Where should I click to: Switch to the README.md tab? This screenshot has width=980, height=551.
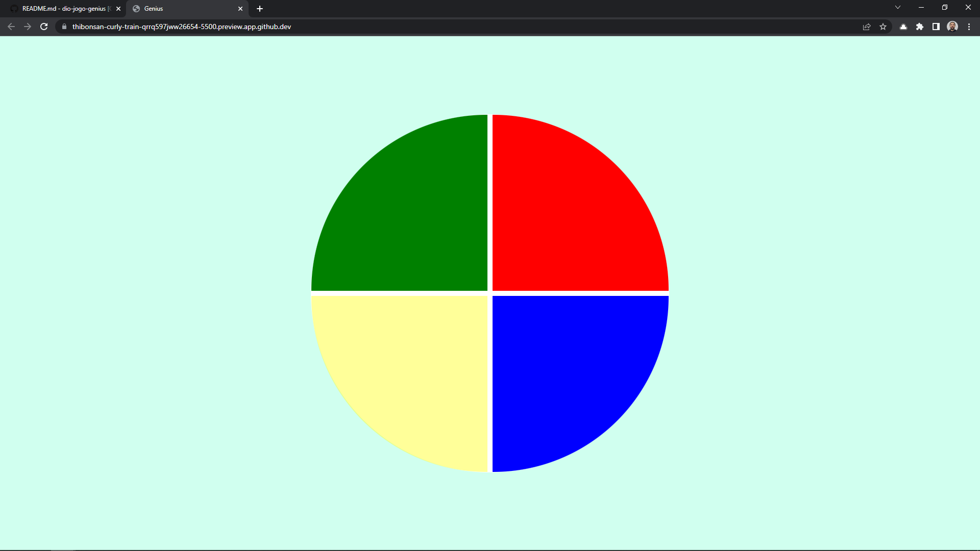[x=64, y=9]
